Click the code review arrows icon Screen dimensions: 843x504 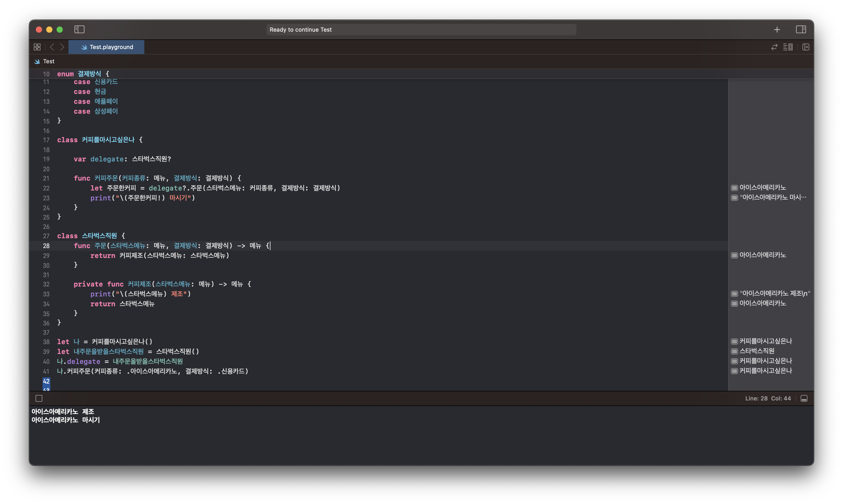[774, 47]
